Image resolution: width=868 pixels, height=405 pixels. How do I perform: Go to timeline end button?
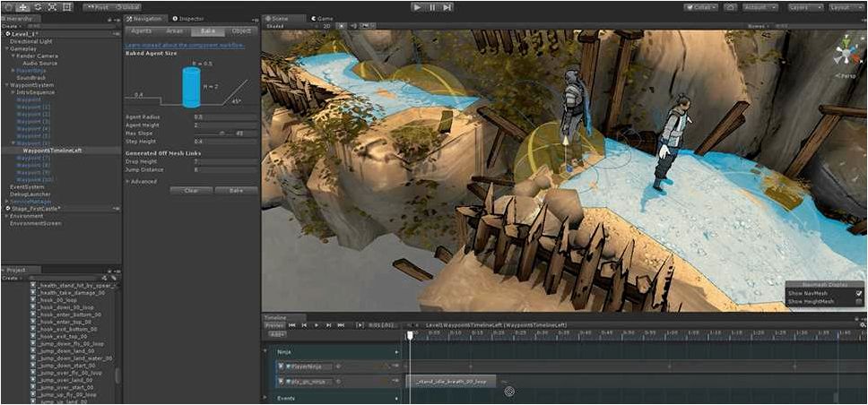(341, 325)
